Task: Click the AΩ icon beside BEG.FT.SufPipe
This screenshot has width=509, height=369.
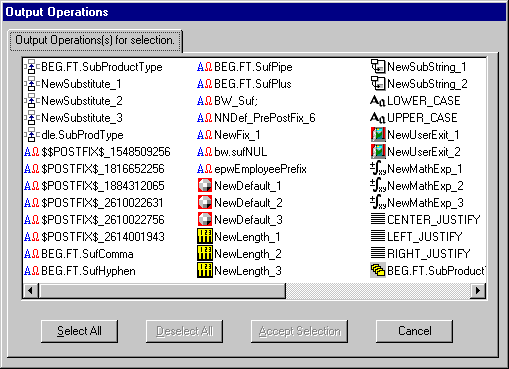Action: [x=204, y=67]
